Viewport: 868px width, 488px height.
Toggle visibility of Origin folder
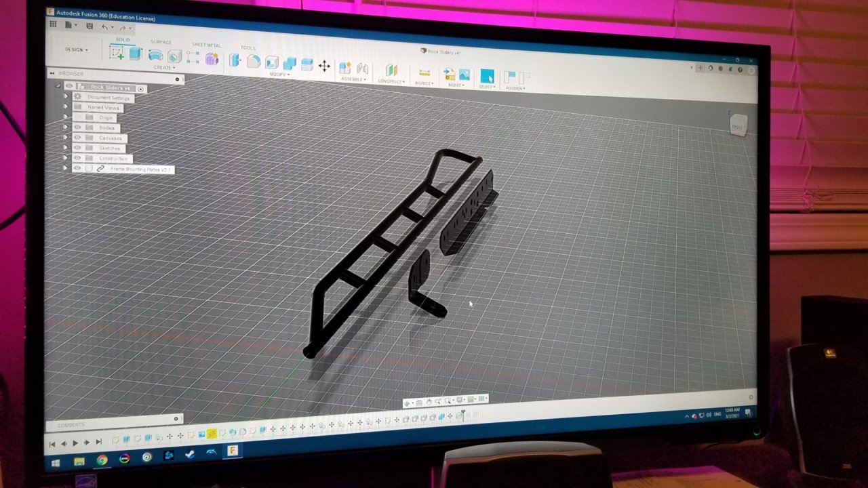coord(77,117)
